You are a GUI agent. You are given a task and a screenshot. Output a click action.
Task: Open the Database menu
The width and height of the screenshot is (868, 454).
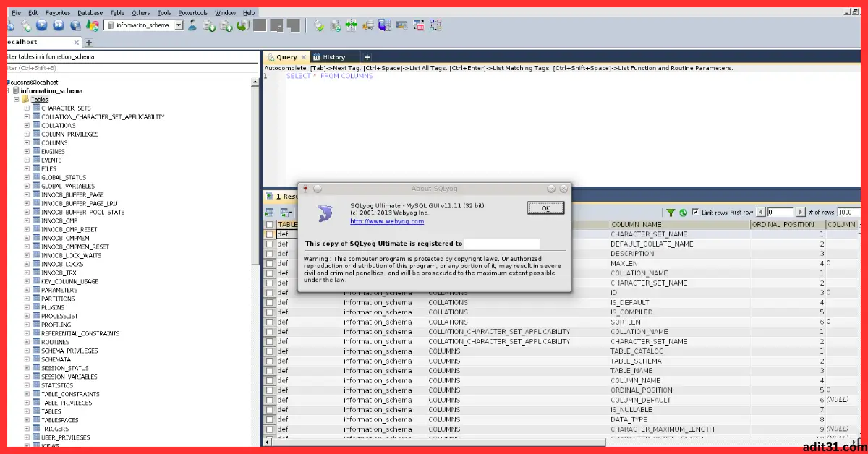[x=90, y=13]
